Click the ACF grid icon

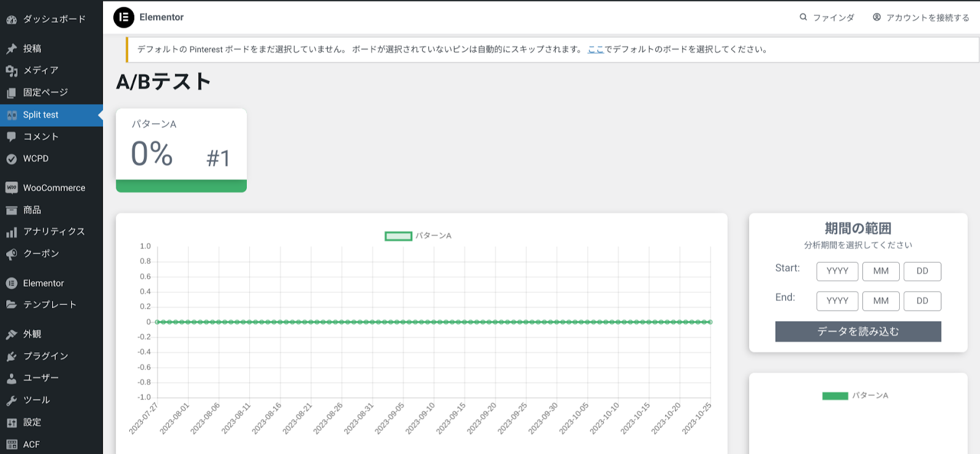click(12, 445)
